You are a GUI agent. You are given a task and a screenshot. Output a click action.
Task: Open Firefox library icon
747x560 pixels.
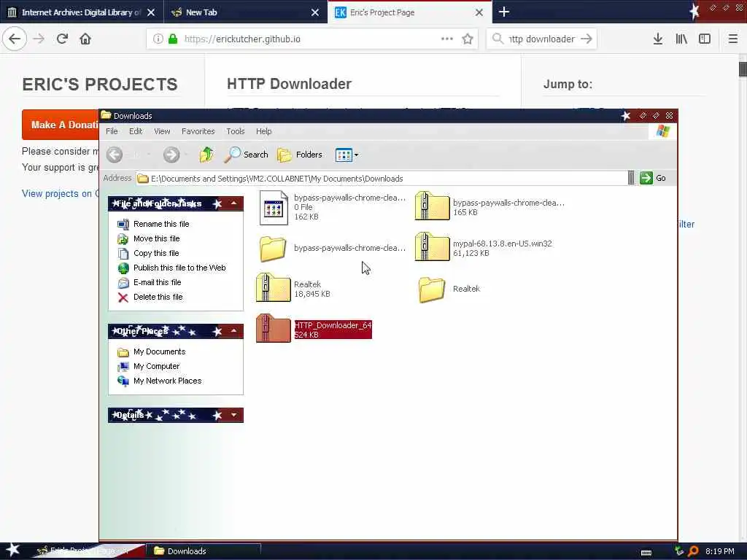pos(681,39)
